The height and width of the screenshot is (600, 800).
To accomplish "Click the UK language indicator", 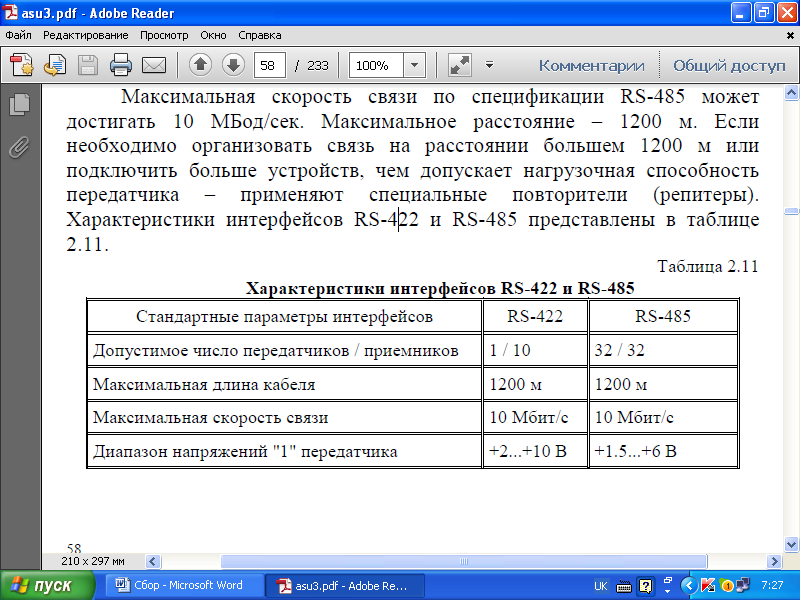I will tap(601, 586).
